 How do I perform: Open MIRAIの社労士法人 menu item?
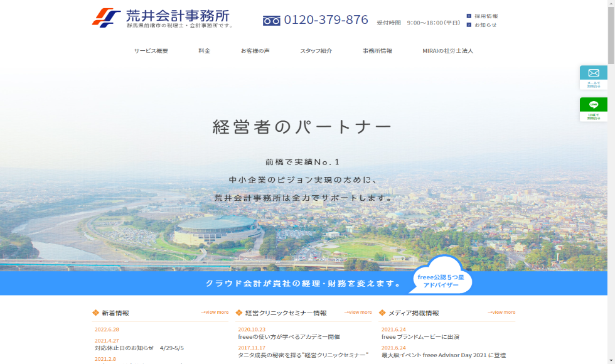pos(447,51)
